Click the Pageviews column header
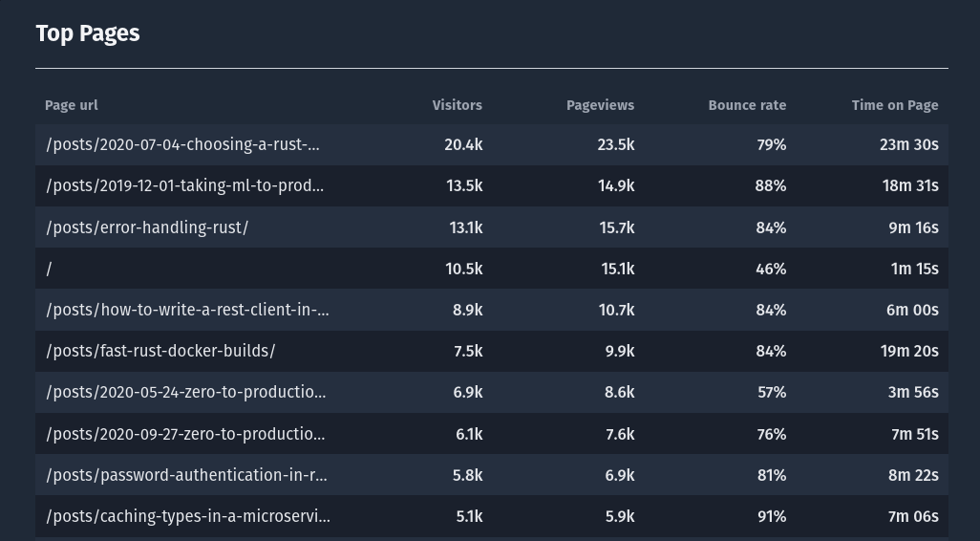Screen dimensions: 980x541 (600, 105)
